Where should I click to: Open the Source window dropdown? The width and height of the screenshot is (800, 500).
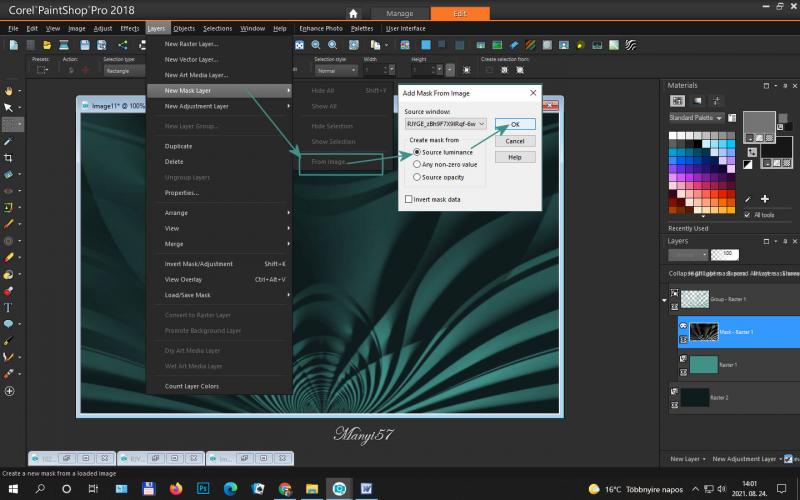482,123
